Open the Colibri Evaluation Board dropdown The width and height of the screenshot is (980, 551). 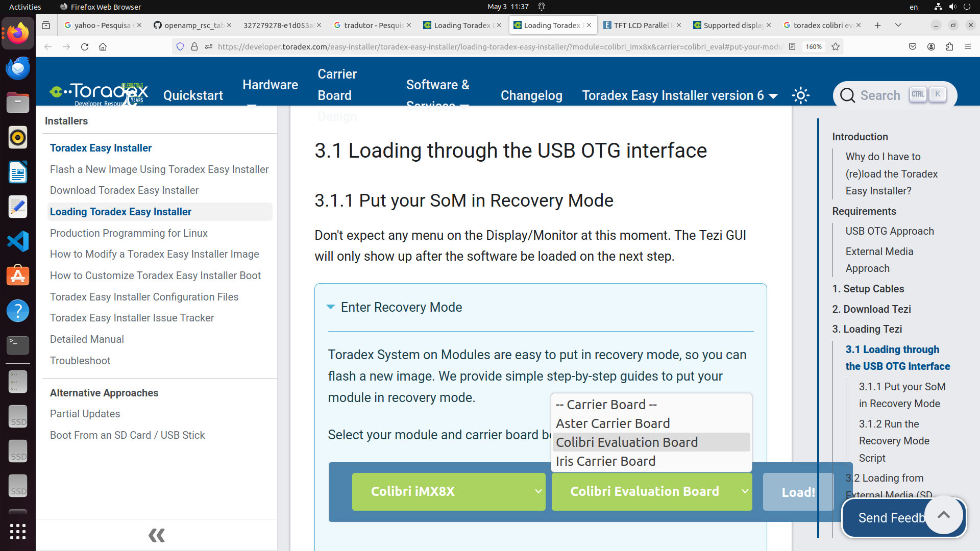652,491
